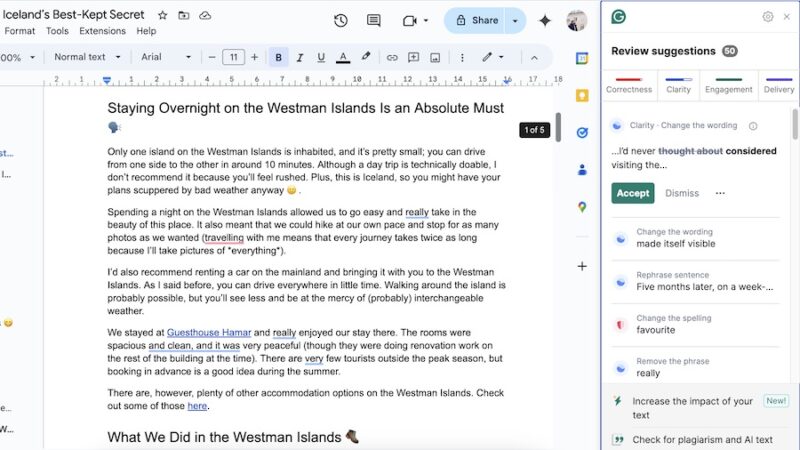
Task: Switch to Correctness tab
Action: click(629, 85)
